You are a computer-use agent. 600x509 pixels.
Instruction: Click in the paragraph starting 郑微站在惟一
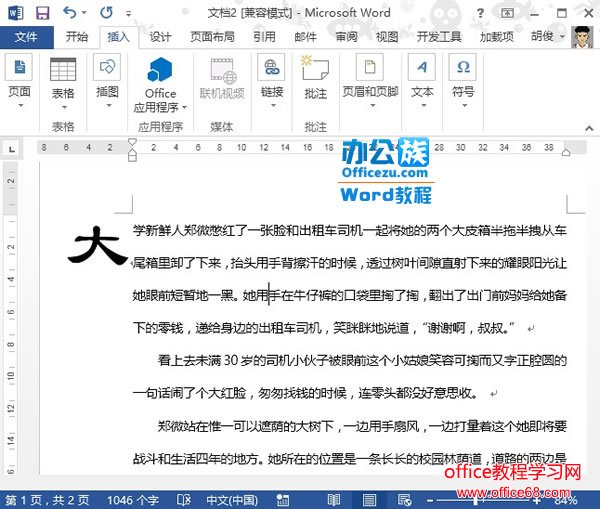[x=350, y=442]
